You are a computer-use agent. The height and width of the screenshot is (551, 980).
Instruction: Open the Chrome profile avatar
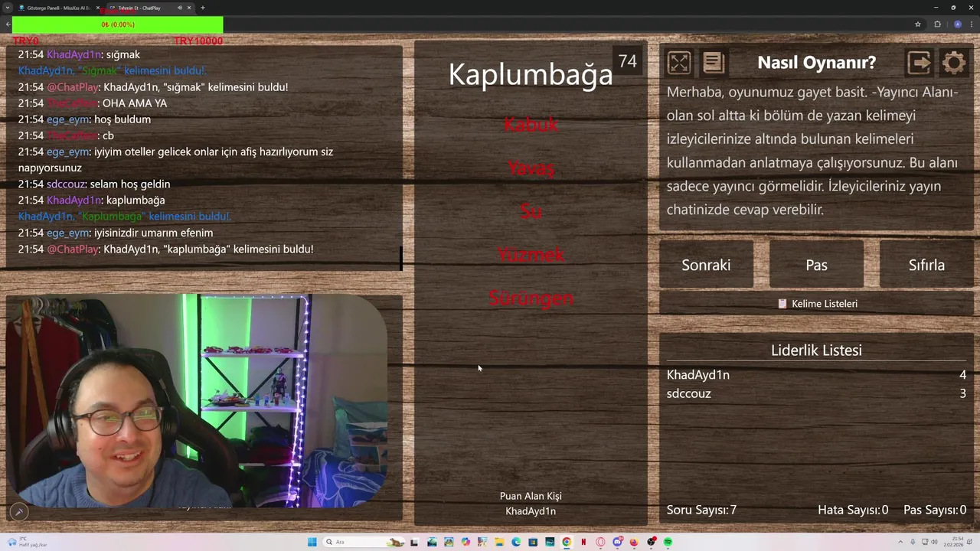(x=957, y=24)
